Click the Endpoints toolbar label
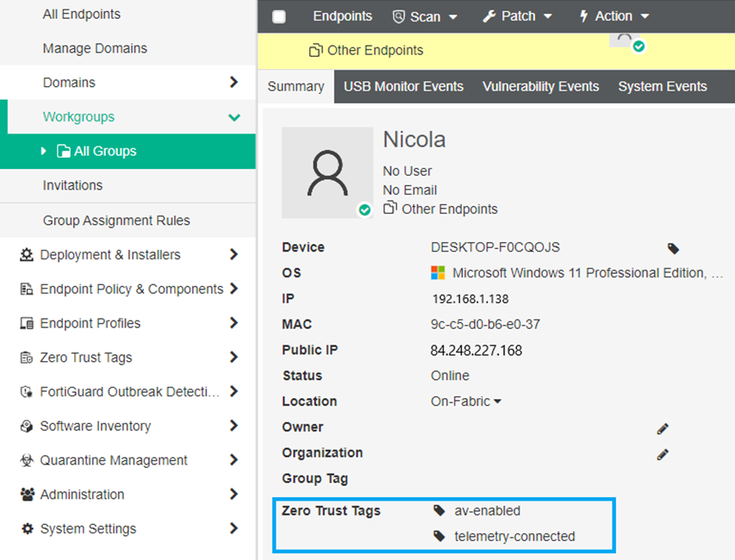This screenshot has width=735, height=560. pyautogui.click(x=343, y=16)
